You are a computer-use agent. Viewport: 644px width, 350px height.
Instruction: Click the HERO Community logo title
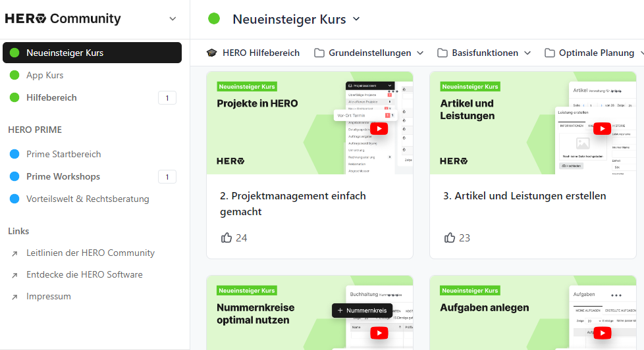point(63,18)
